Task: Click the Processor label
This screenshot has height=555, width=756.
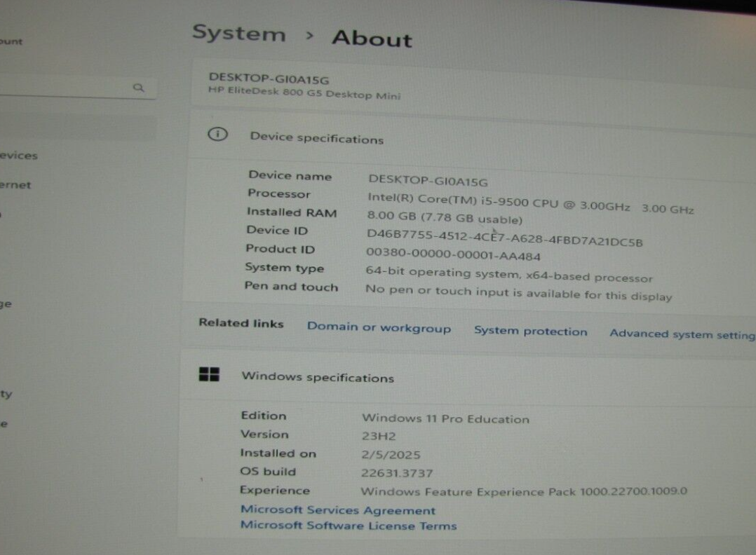Action: click(x=278, y=193)
